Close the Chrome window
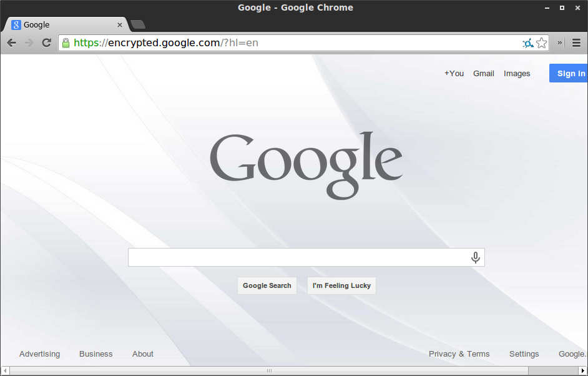 point(577,8)
